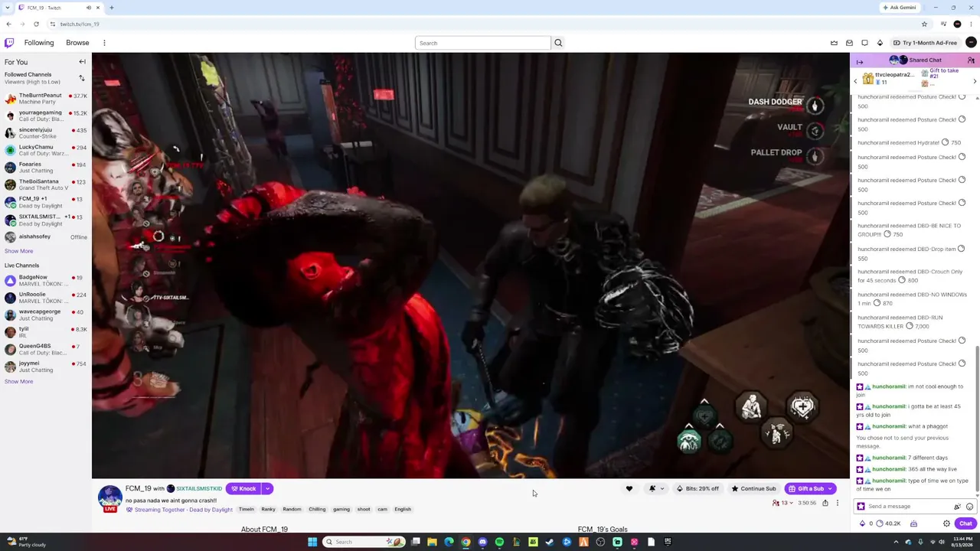Click the Ask Gemini button
The image size is (980, 551).
[x=900, y=8]
